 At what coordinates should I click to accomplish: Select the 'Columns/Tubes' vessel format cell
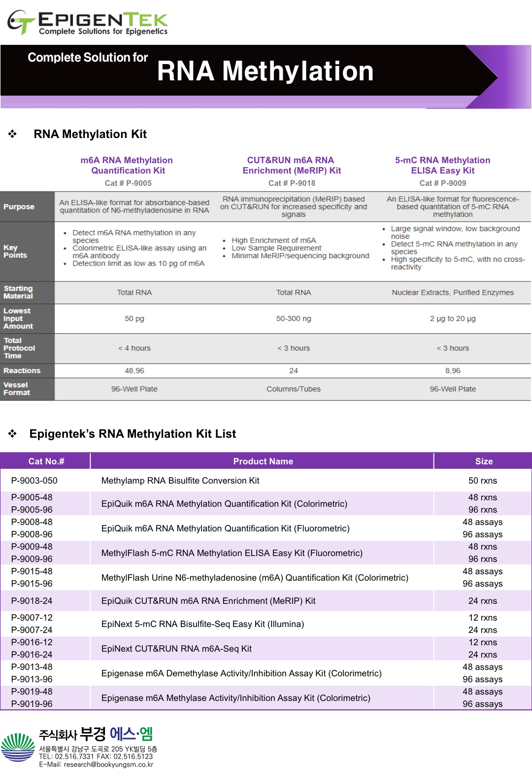[x=294, y=389]
